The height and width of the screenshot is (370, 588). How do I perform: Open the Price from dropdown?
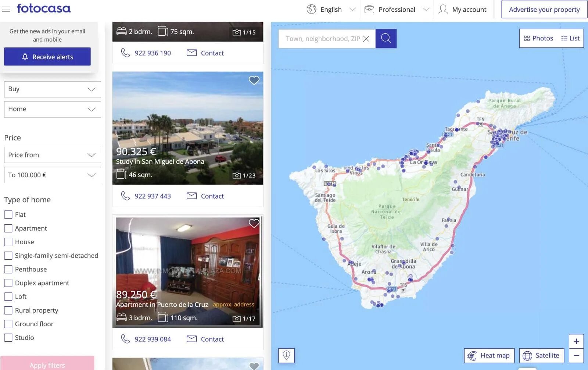(x=53, y=155)
